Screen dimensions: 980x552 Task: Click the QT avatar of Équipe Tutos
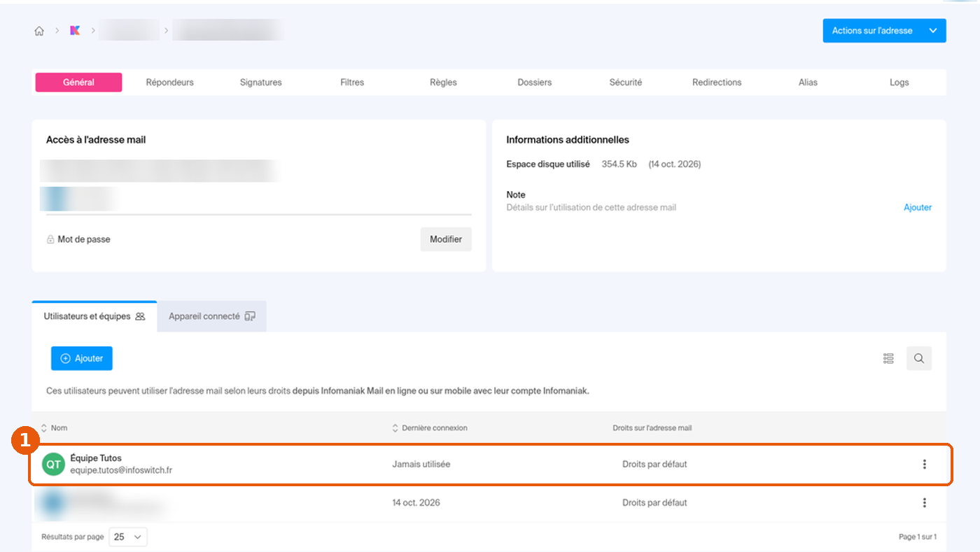coord(53,464)
